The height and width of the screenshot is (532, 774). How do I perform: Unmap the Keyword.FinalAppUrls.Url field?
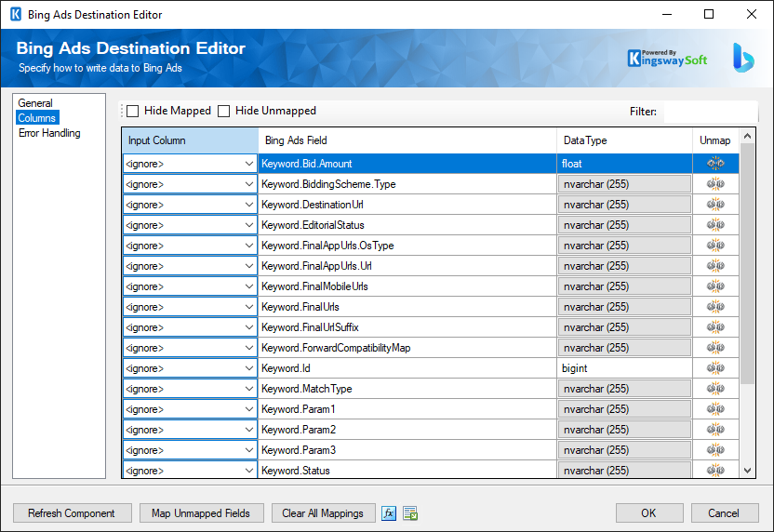pyautogui.click(x=715, y=266)
